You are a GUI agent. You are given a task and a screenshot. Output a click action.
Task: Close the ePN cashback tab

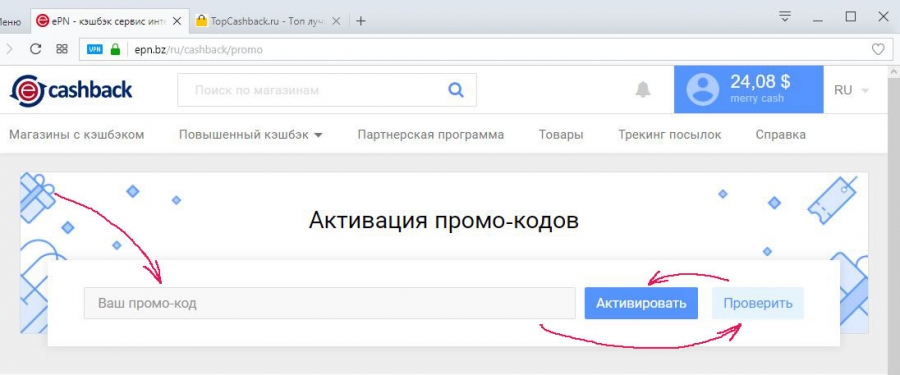177,21
